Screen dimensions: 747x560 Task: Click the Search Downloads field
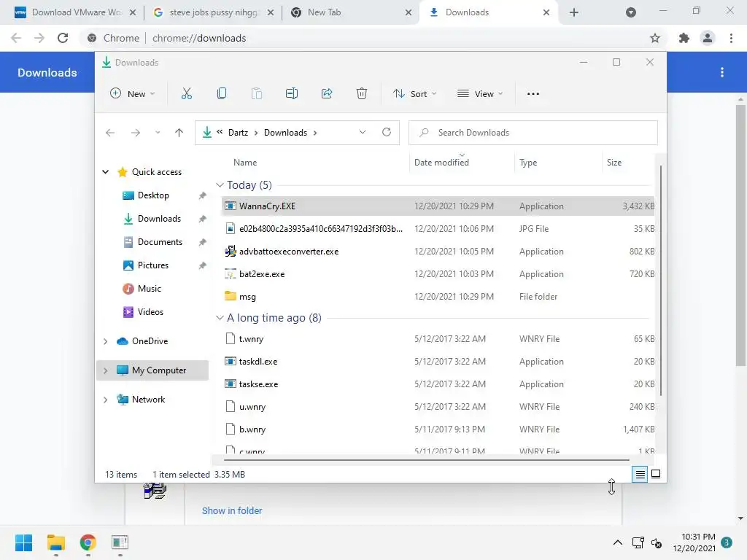point(533,133)
